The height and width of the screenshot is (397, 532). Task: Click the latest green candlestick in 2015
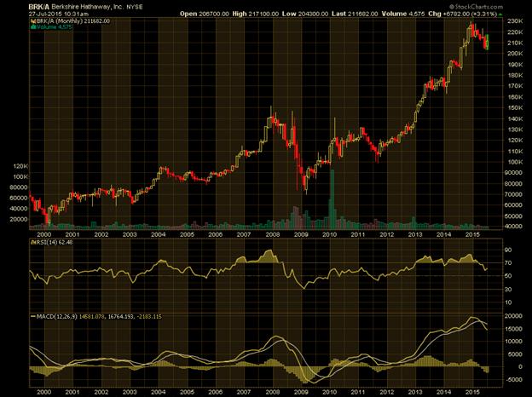pyautogui.click(x=488, y=42)
